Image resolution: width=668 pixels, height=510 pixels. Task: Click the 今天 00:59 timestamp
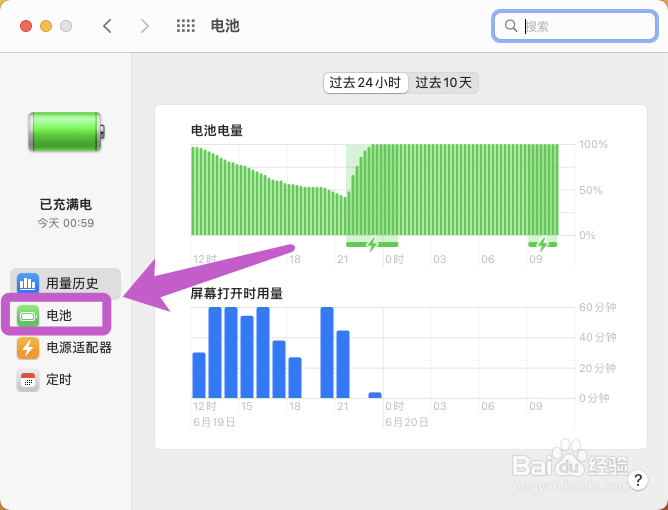pos(66,223)
